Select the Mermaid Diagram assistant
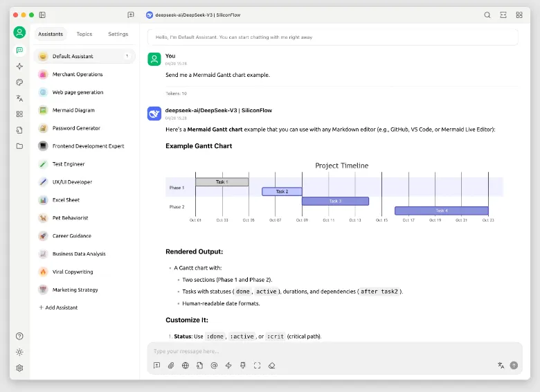540x392 pixels. [x=73, y=110]
